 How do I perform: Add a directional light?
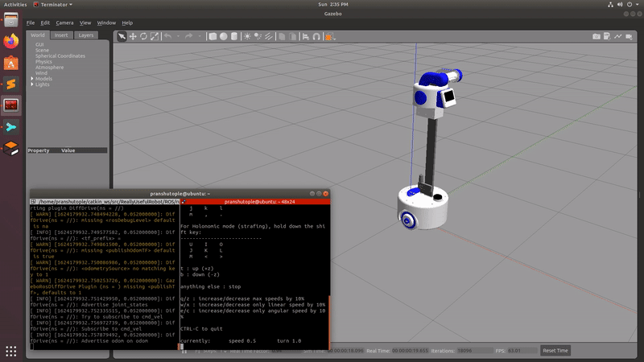269,36
